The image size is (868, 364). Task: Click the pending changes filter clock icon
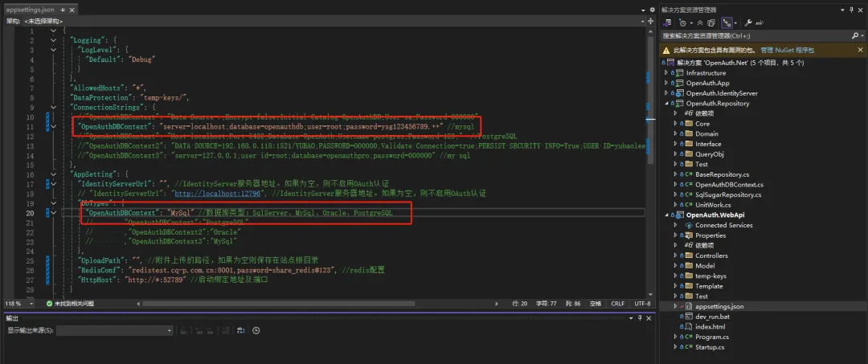tap(682, 22)
